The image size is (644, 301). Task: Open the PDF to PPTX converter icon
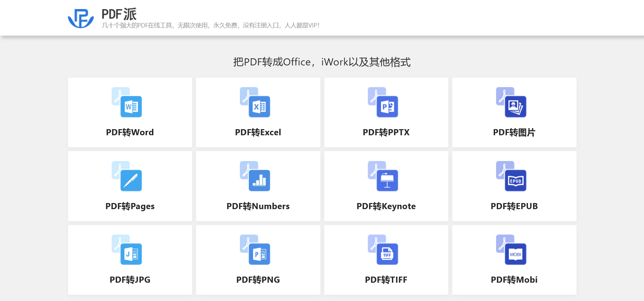point(383,102)
